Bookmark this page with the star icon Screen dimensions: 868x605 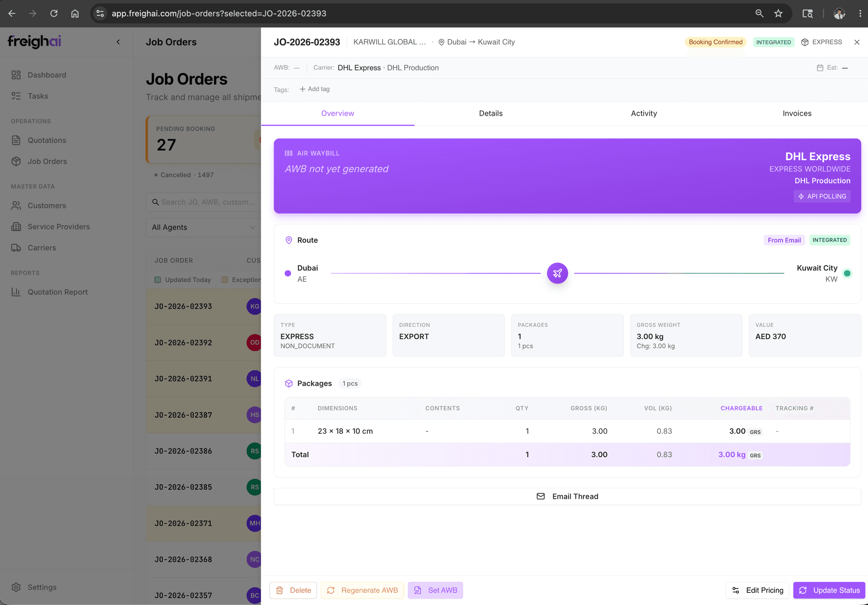click(x=778, y=14)
